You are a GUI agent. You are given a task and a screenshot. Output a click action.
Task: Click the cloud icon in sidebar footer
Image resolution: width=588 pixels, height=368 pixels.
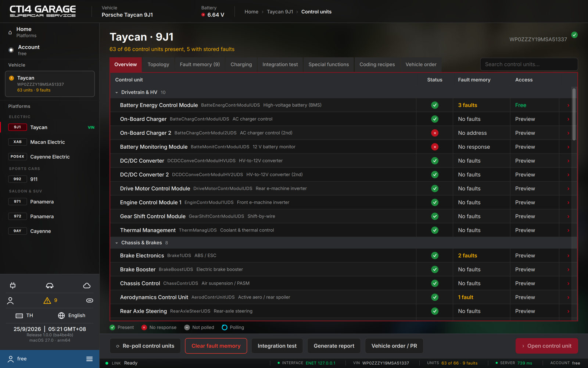coord(87,286)
